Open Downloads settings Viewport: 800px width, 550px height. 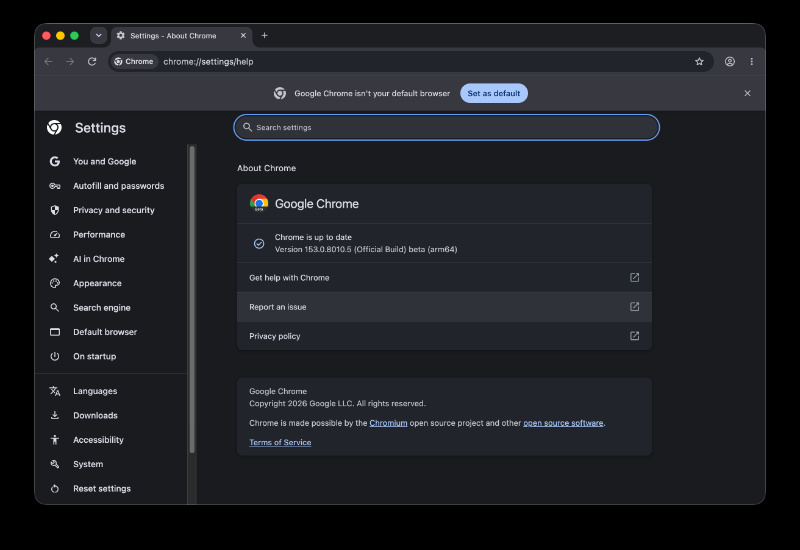(111, 415)
